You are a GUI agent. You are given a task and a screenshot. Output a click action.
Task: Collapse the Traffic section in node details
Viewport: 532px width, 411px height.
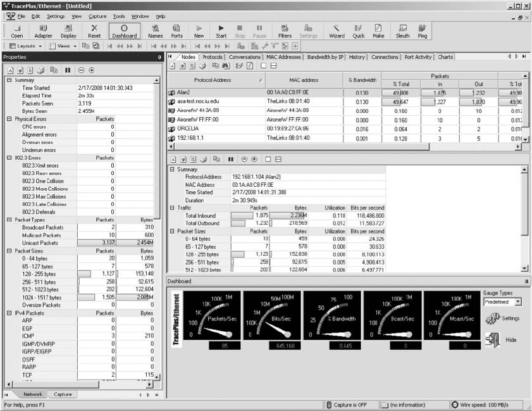click(172, 208)
